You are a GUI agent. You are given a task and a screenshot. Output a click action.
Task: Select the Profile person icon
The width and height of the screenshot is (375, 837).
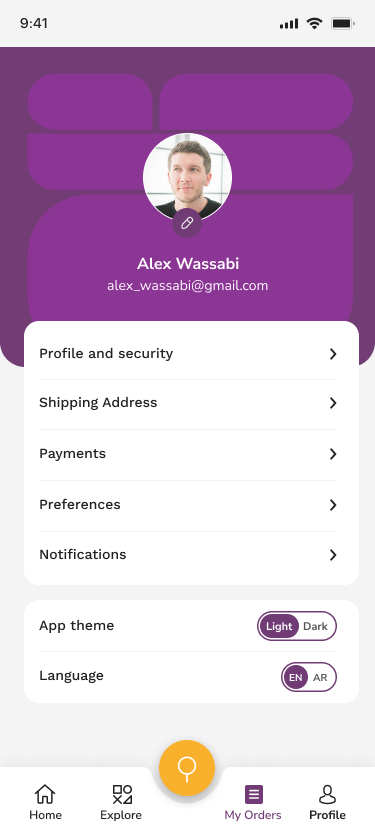tap(328, 794)
